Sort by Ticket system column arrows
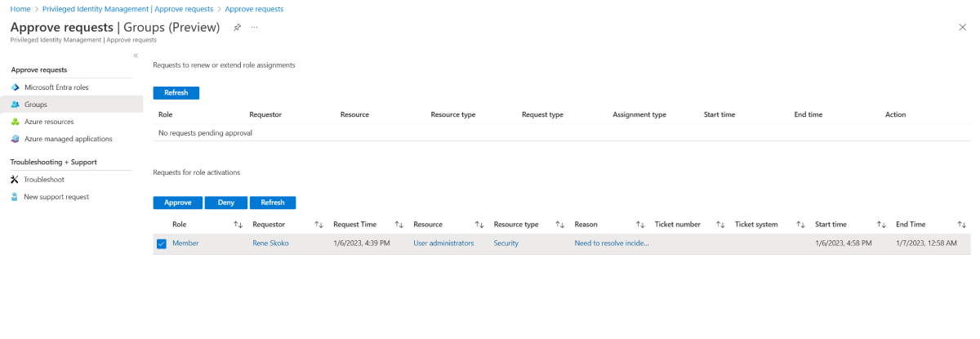Viewport: 980px width, 339px height. coord(802,225)
